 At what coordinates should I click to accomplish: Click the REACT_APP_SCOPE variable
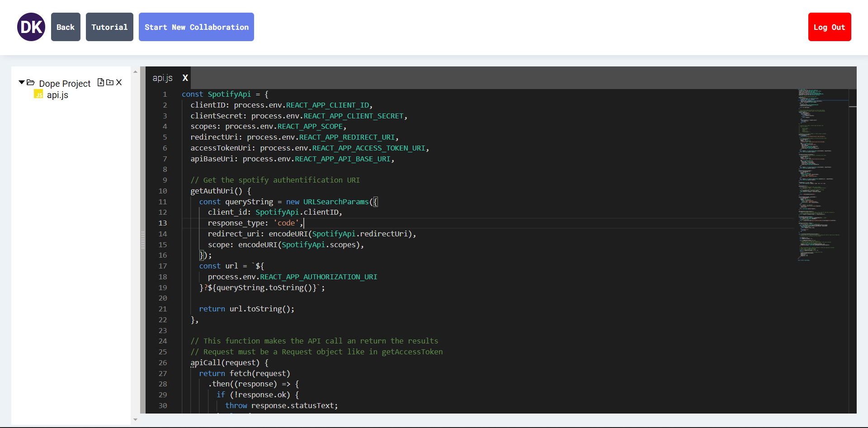(x=310, y=127)
